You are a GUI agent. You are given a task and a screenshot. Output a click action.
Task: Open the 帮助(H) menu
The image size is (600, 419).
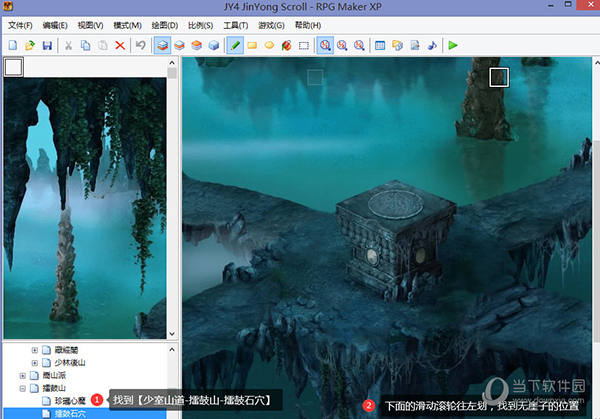pos(308,26)
